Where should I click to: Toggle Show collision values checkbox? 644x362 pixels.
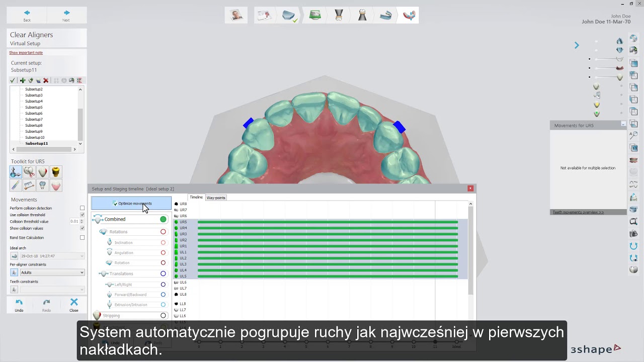(x=82, y=228)
